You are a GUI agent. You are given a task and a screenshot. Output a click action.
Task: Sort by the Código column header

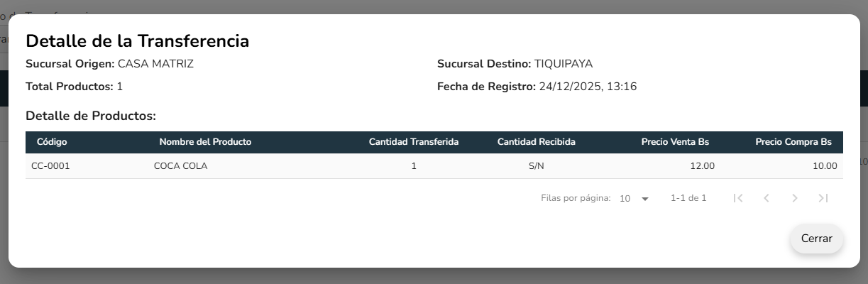(x=52, y=142)
